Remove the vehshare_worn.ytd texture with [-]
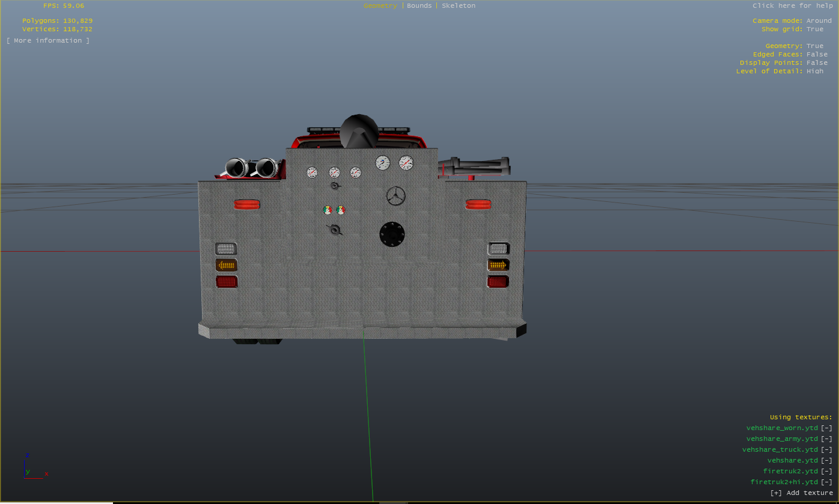The width and height of the screenshot is (839, 504). click(x=827, y=428)
